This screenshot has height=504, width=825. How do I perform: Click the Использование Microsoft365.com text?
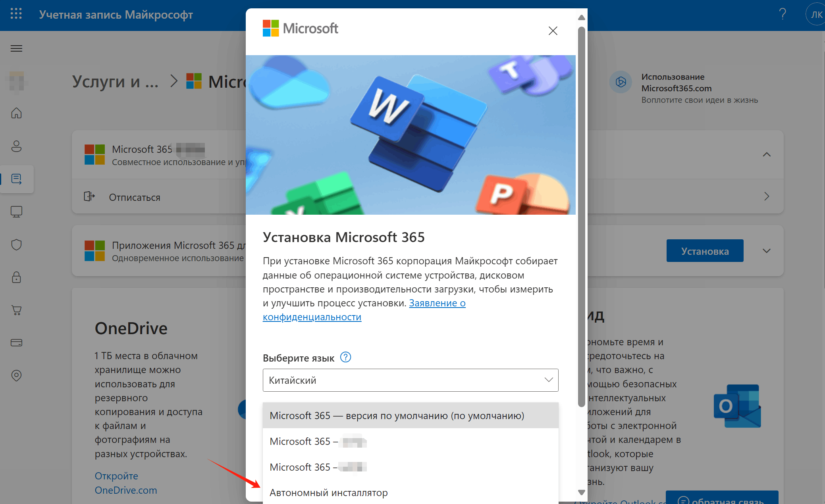(x=677, y=83)
